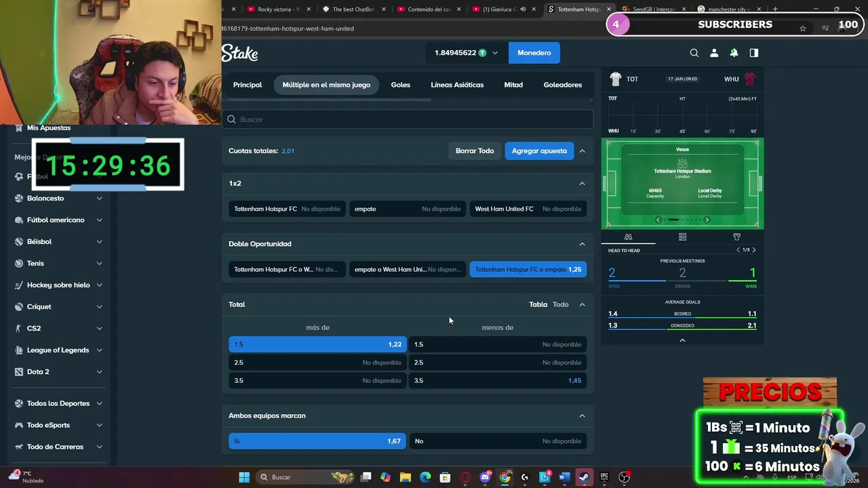Click the West Ham maroon jersey icon

pyautogui.click(x=749, y=79)
